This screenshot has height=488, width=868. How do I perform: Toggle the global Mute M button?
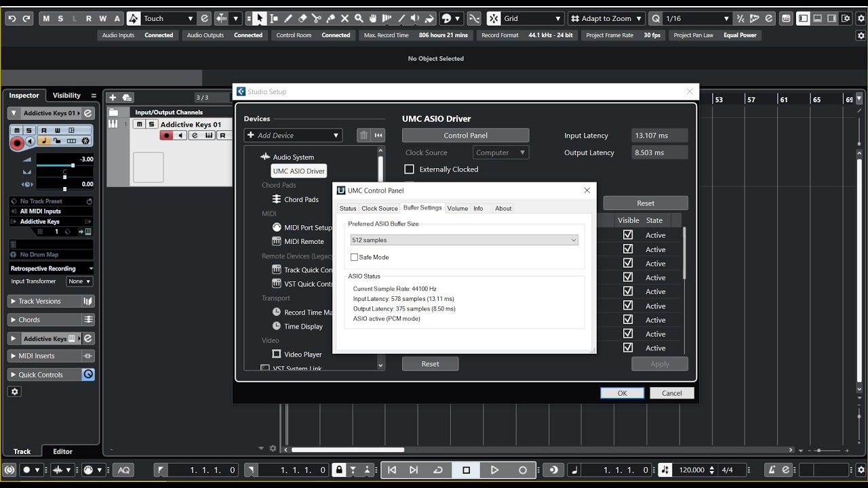tap(46, 18)
